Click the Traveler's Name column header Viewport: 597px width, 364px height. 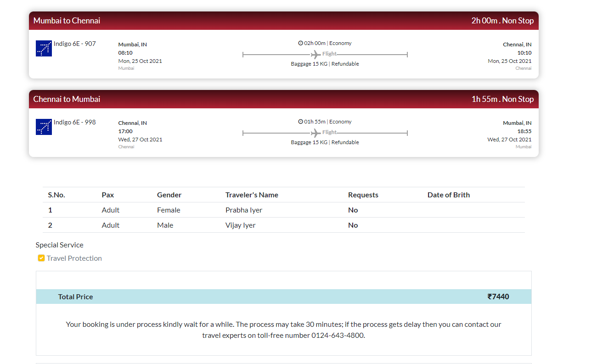click(252, 195)
